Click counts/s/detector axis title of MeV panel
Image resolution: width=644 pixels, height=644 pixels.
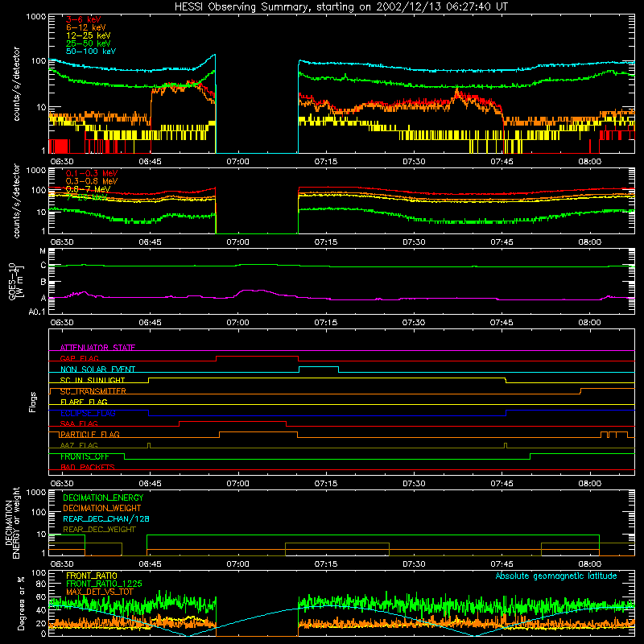[16, 200]
